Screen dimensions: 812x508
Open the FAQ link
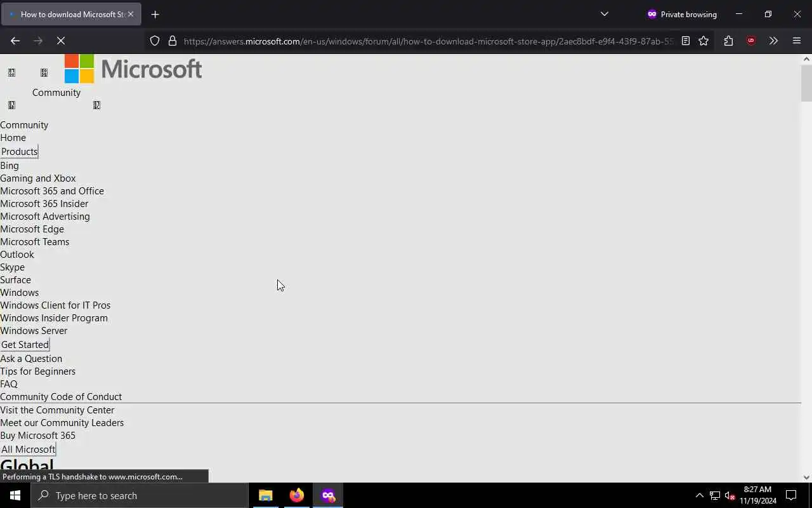(x=9, y=384)
